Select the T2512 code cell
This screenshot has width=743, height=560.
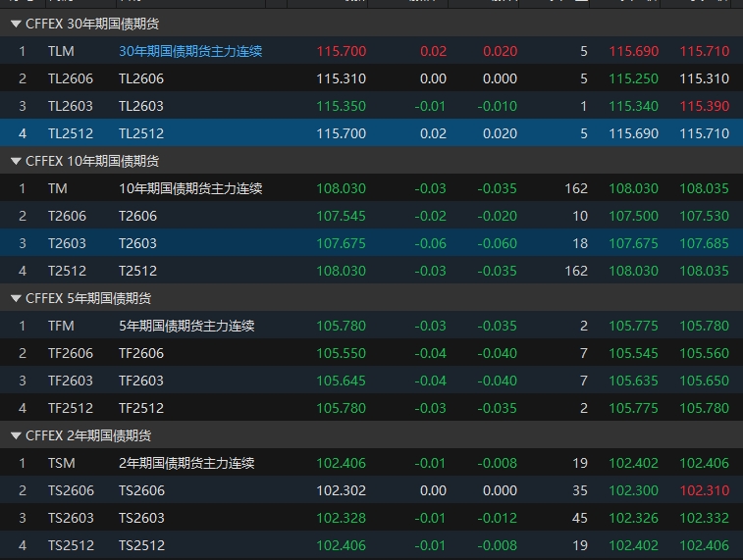click(68, 271)
